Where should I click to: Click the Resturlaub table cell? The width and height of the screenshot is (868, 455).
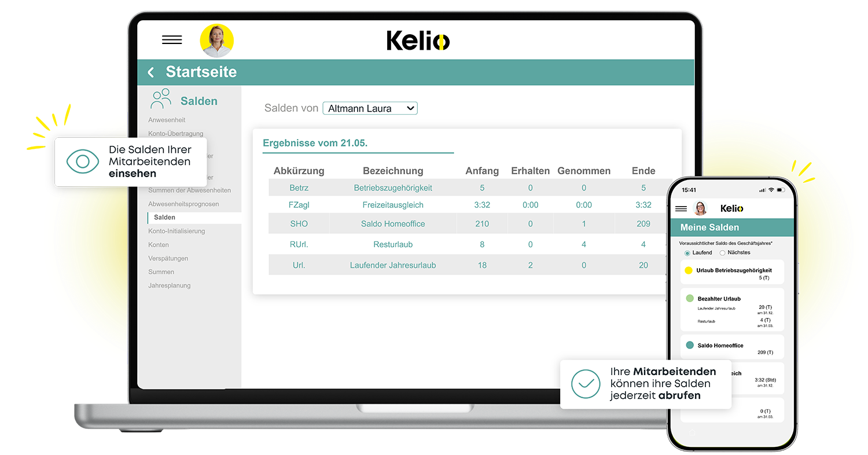click(x=393, y=244)
